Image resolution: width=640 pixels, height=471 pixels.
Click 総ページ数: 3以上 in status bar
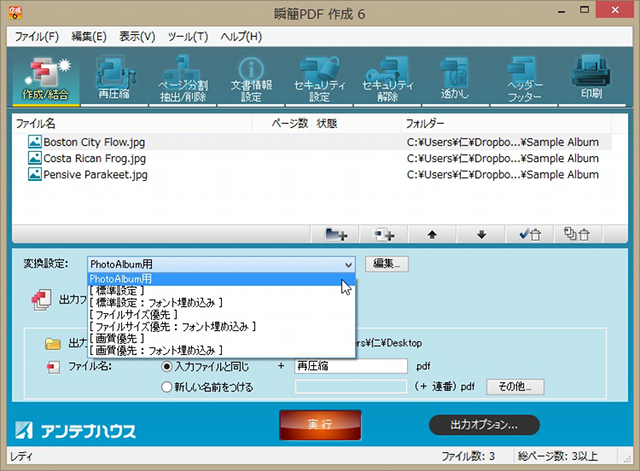click(x=558, y=456)
